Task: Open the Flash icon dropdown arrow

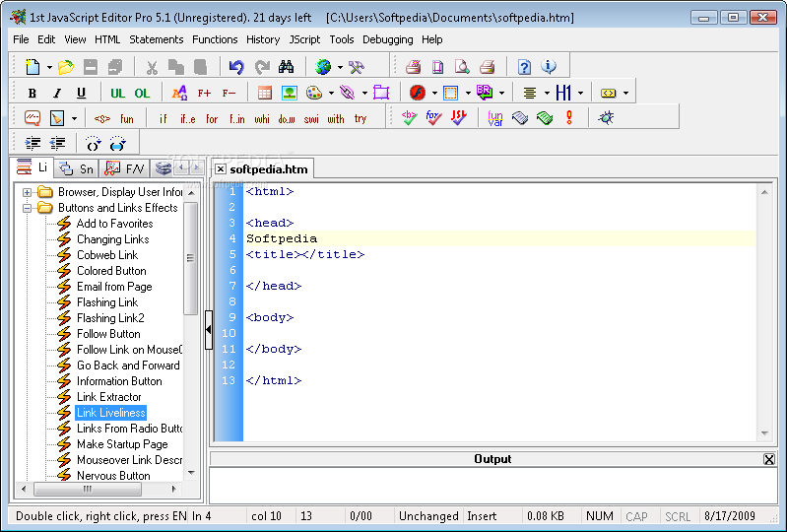Action: coord(434,94)
